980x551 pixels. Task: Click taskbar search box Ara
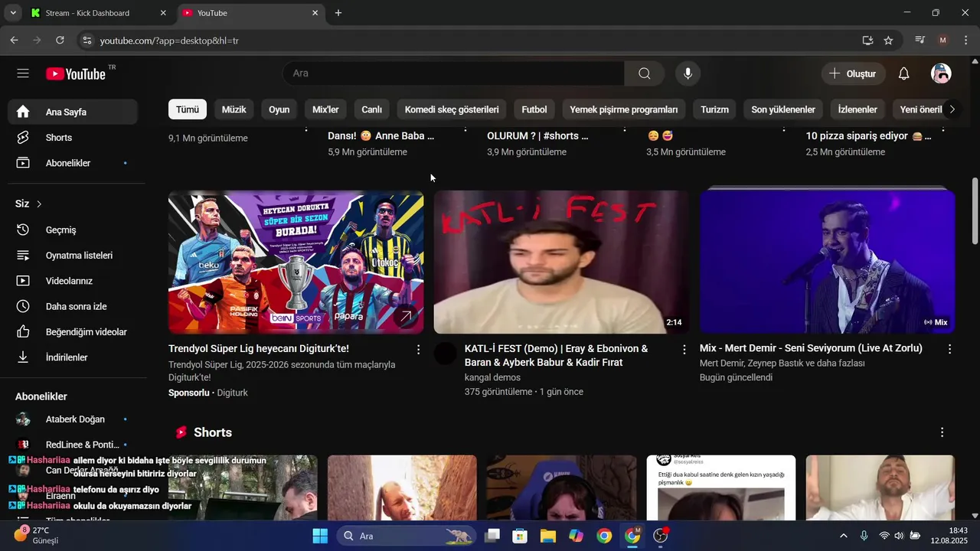coord(407,536)
